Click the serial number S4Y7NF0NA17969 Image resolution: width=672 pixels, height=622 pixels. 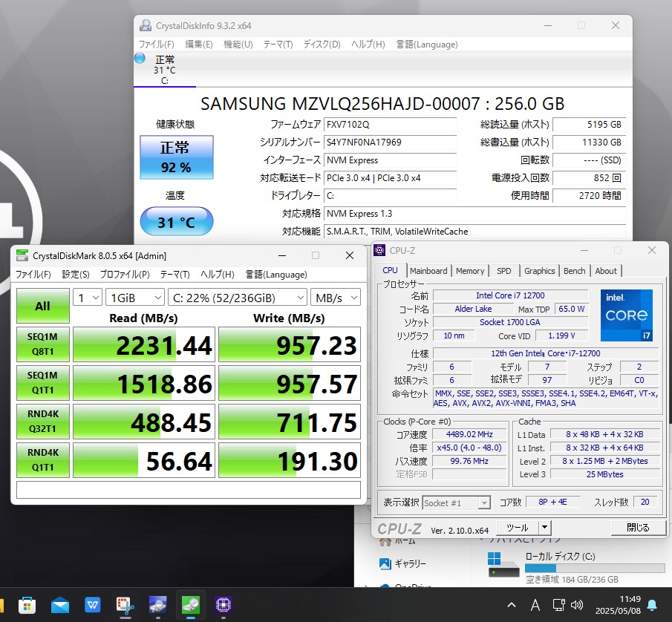(390, 143)
